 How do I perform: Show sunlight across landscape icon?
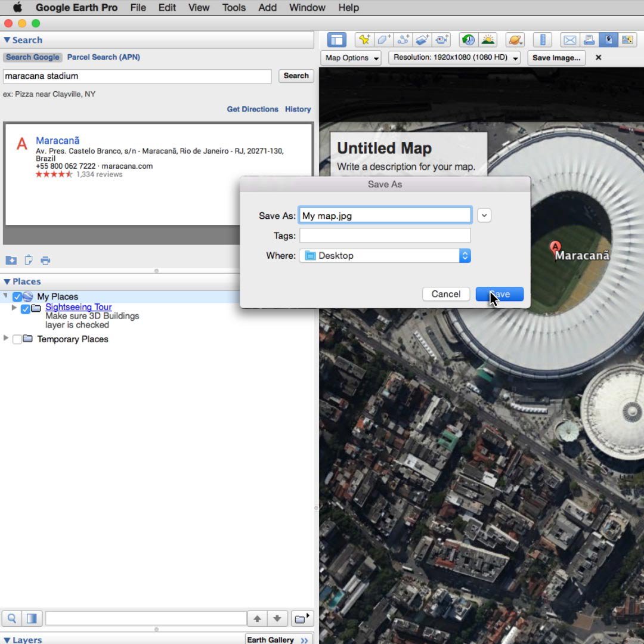488,40
